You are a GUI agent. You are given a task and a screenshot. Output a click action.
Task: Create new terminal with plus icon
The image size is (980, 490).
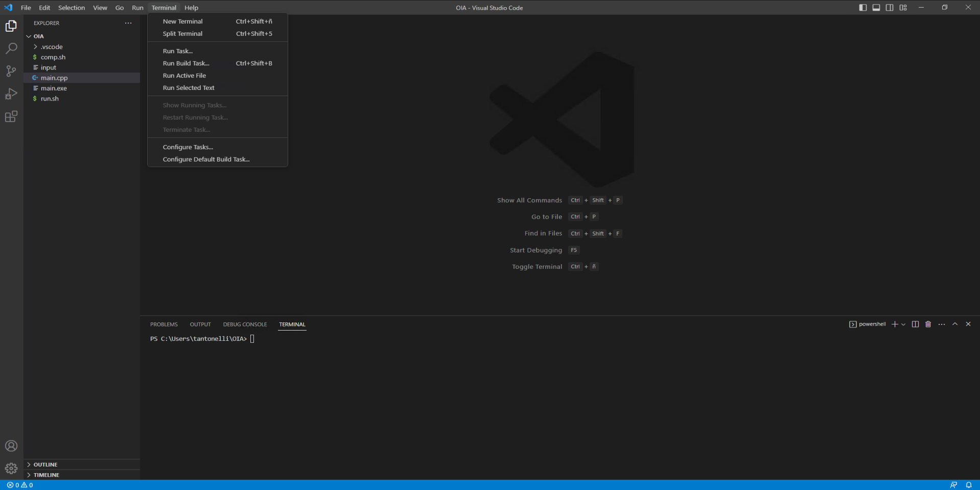coord(895,324)
